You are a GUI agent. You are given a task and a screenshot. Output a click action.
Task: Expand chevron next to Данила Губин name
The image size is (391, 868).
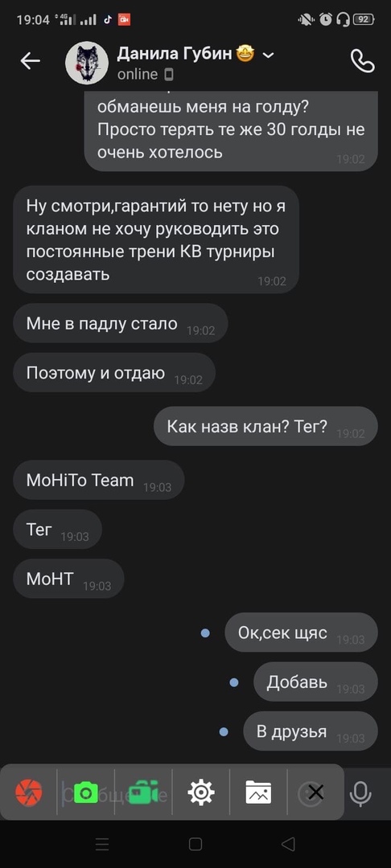(268, 55)
